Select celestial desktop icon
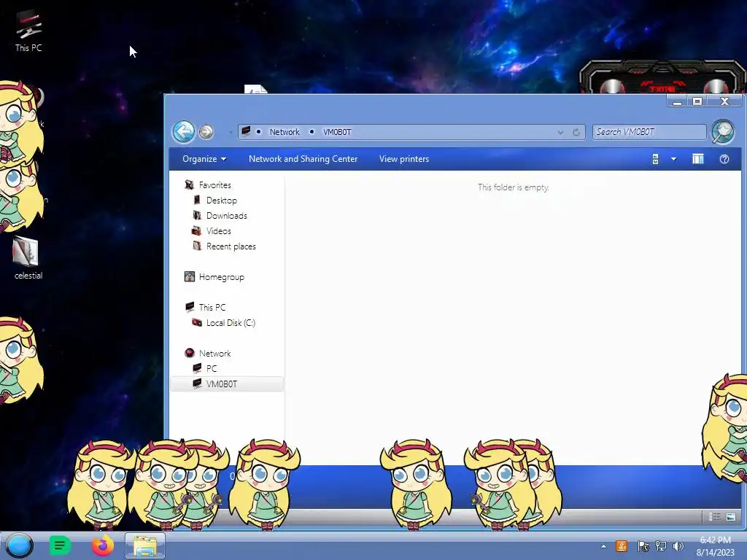747x560 pixels. pos(28,258)
